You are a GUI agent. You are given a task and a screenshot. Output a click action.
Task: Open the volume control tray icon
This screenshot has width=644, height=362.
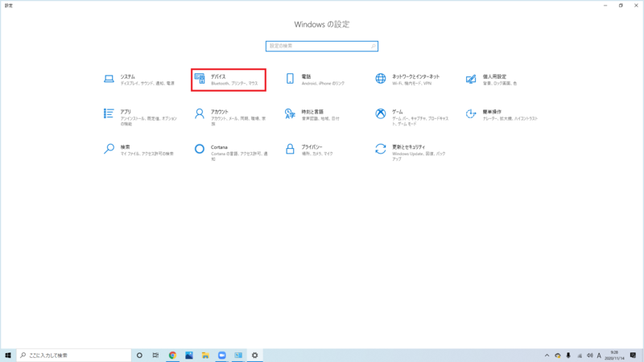coord(589,356)
